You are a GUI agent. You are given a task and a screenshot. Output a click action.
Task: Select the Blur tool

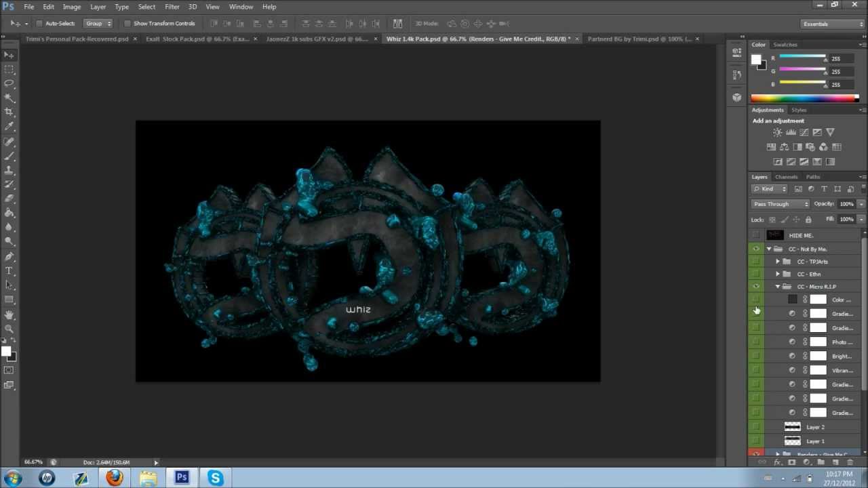(9, 227)
